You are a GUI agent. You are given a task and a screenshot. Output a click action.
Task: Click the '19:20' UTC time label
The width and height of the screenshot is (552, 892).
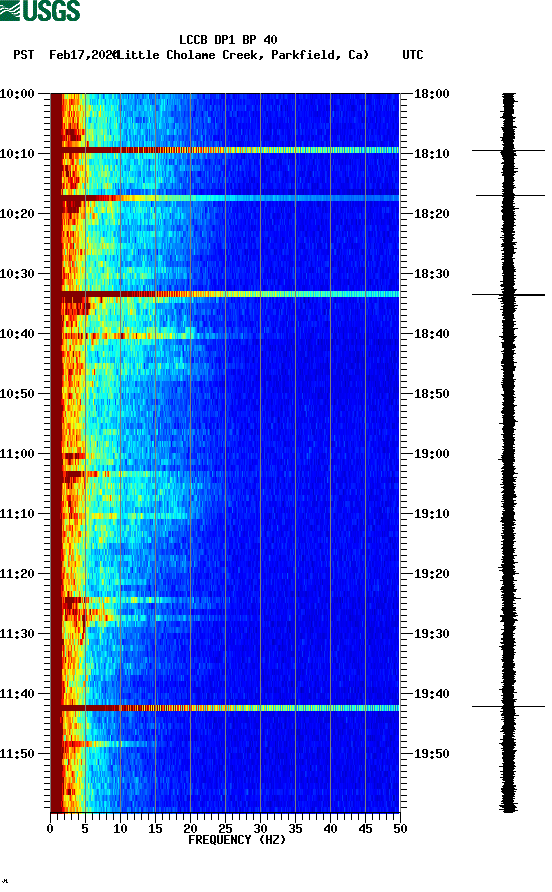[x=431, y=573]
